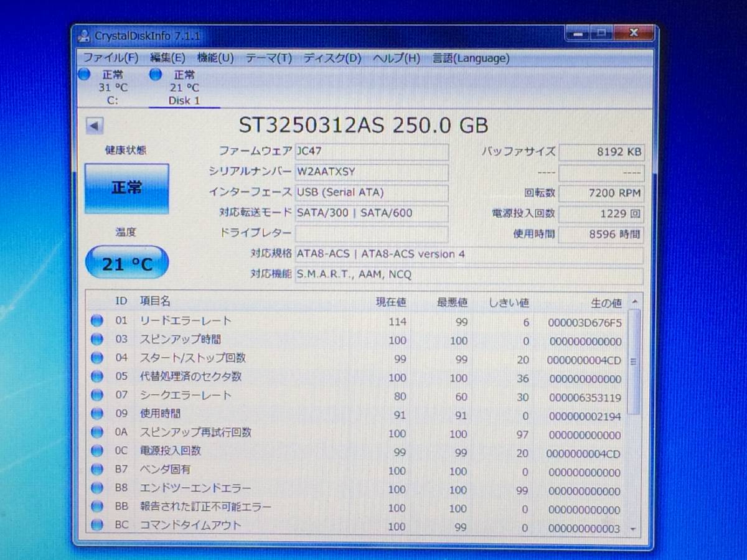Image resolution: width=747 pixels, height=560 pixels.
Task: Click the 項目名 column header
Action: tap(154, 301)
